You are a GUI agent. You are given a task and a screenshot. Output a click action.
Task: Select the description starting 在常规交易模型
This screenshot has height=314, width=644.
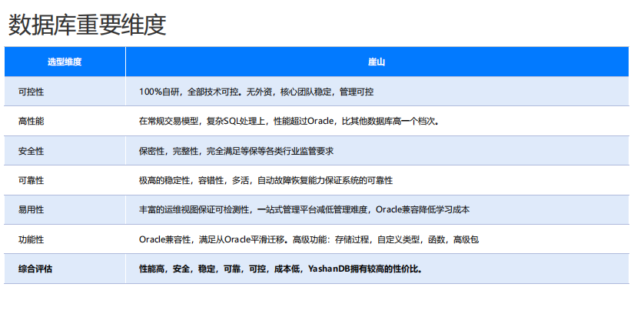click(x=289, y=122)
